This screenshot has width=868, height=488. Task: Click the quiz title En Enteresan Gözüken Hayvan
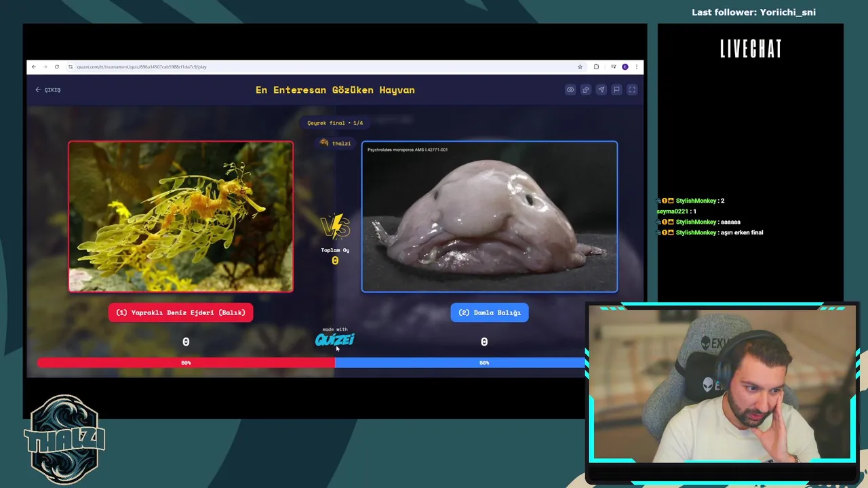pyautogui.click(x=335, y=89)
